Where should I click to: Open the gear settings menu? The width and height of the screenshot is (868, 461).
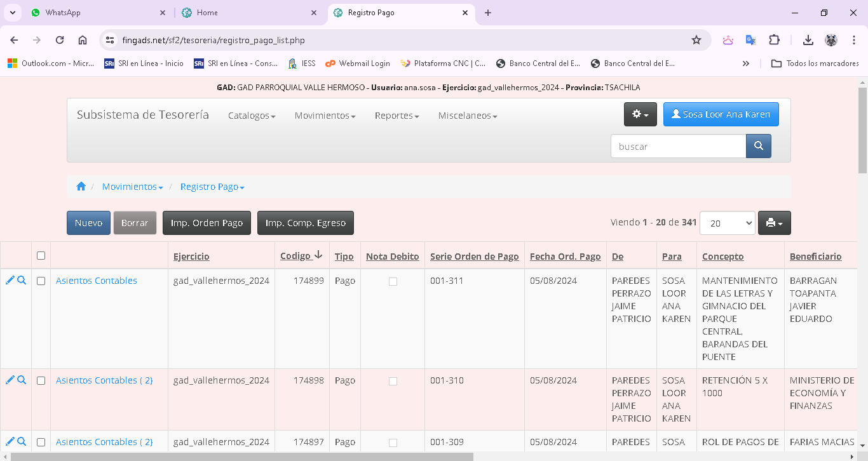coord(640,114)
